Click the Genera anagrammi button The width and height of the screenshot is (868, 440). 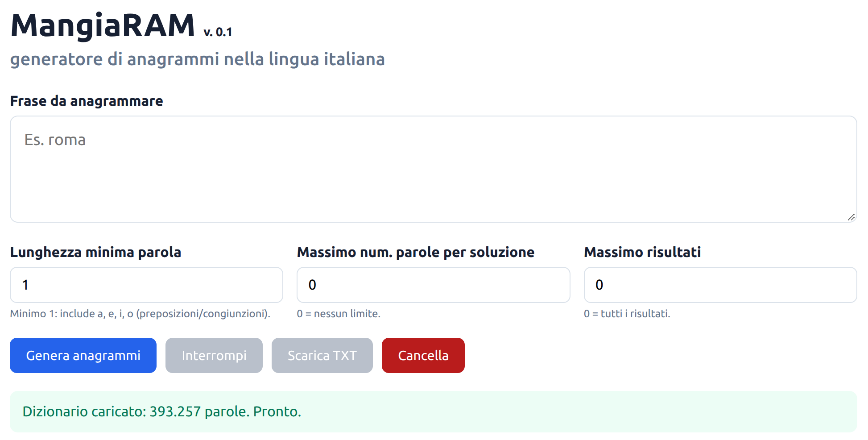click(x=83, y=355)
